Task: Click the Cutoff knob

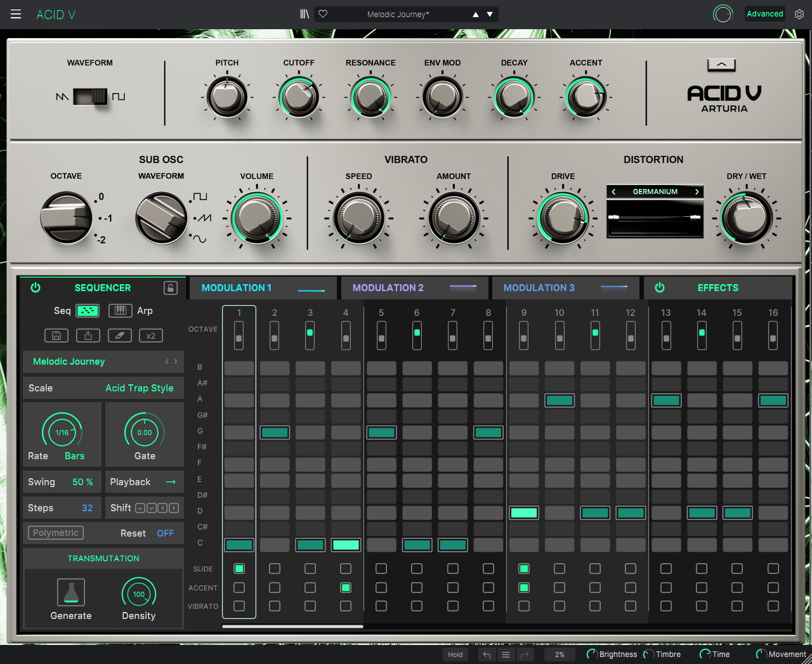Action: tap(299, 98)
